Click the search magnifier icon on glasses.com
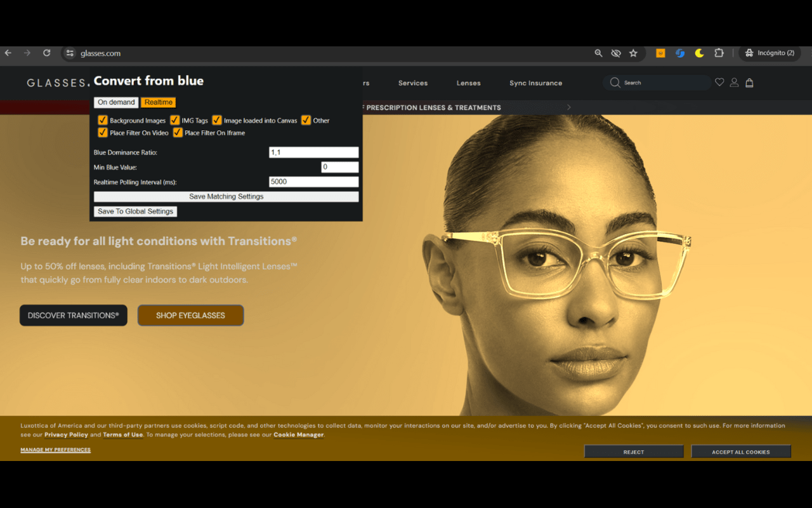 click(x=615, y=83)
